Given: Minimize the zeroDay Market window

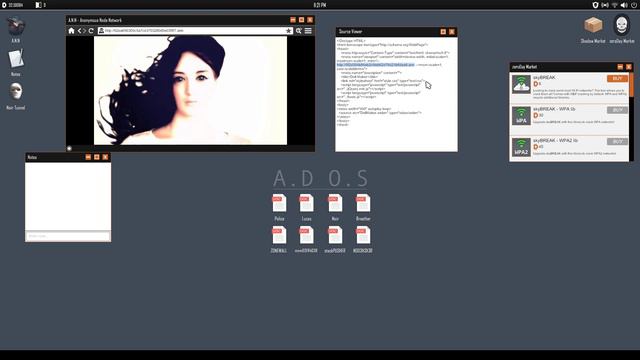Looking at the screenshot, I should tap(620, 67).
